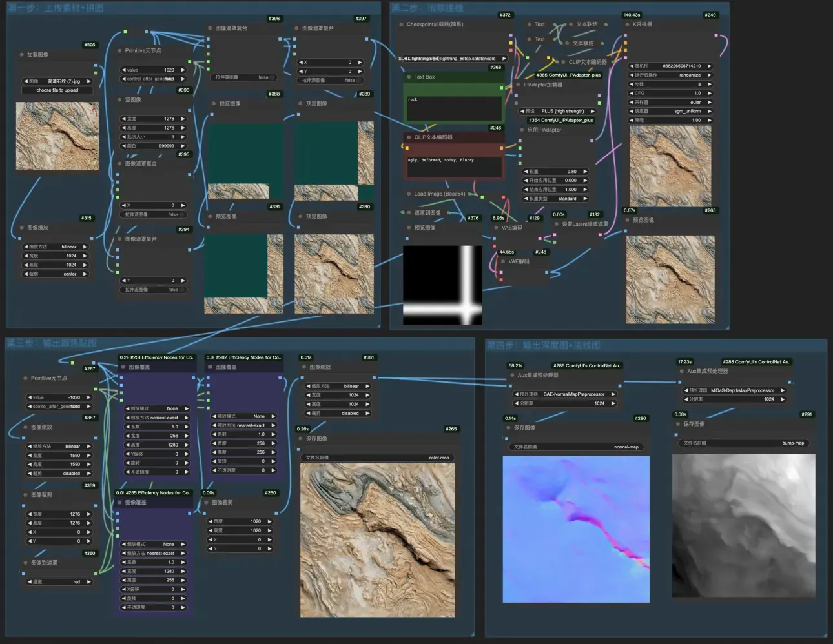Click the K采样器 node collapse dot
This screenshot has height=644, width=833.
click(x=627, y=25)
